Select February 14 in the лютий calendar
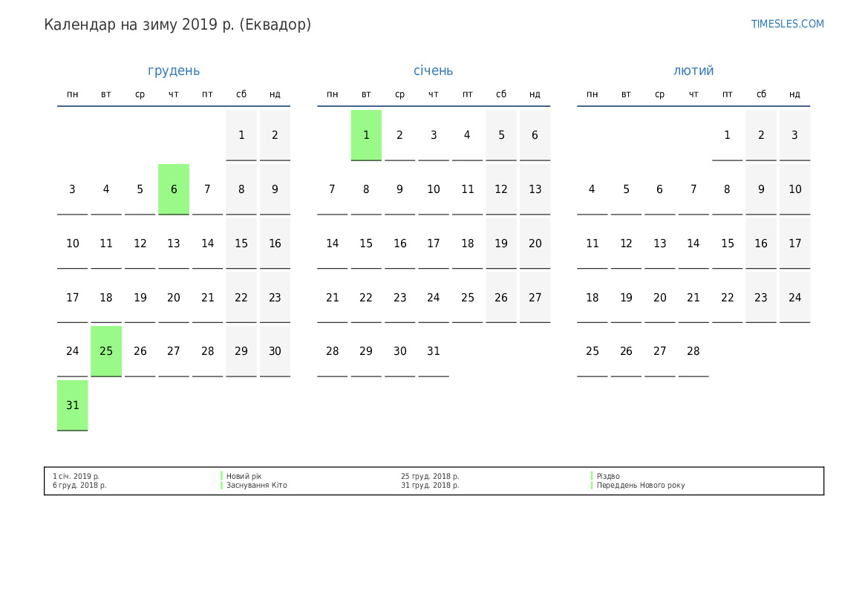The height and width of the screenshot is (614, 868). (x=694, y=244)
